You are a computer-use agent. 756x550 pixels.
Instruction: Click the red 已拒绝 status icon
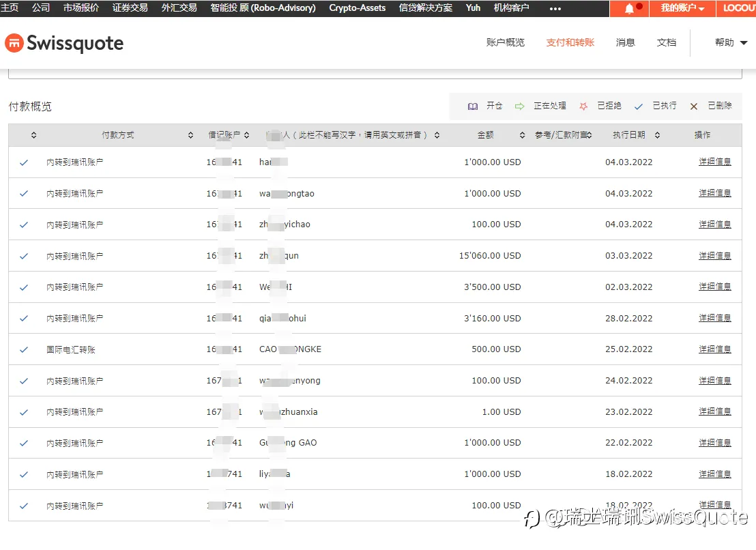[583, 106]
